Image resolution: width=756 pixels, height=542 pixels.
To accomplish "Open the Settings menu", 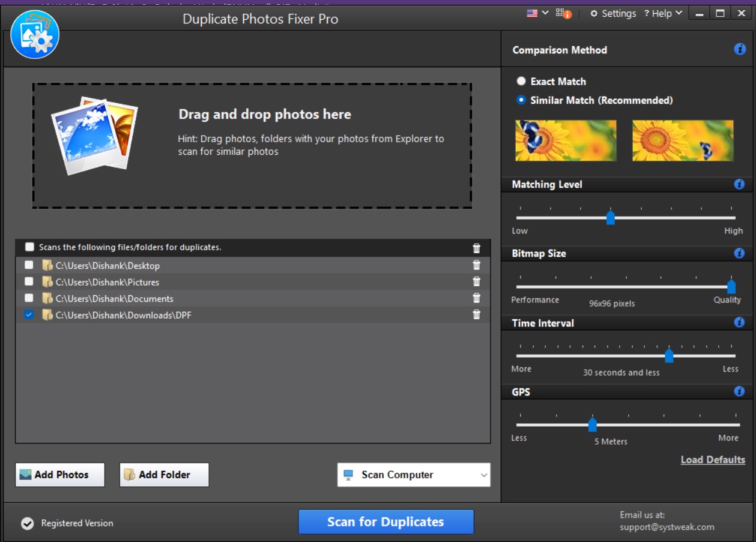I will tap(615, 13).
